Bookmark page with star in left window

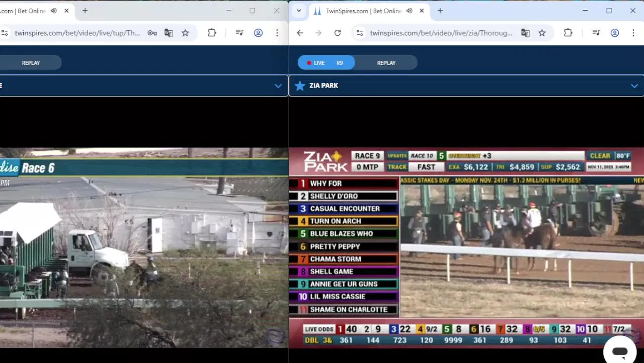coord(185,33)
